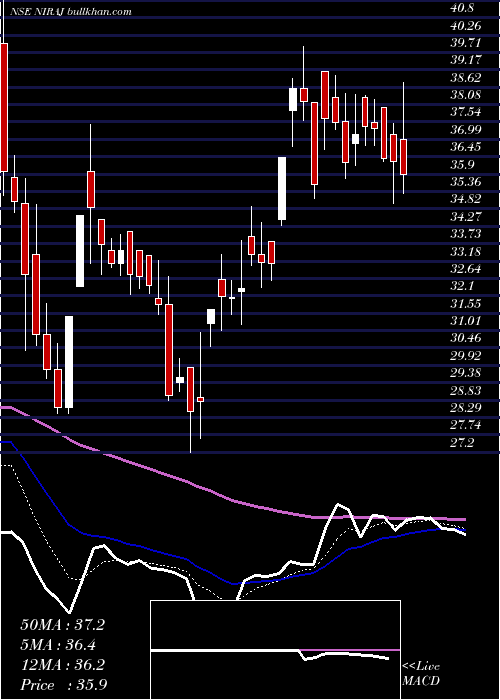Image resolution: width=500 pixels, height=700 pixels.
Task: Click the 36.99 price axis label
Action: 466,130
